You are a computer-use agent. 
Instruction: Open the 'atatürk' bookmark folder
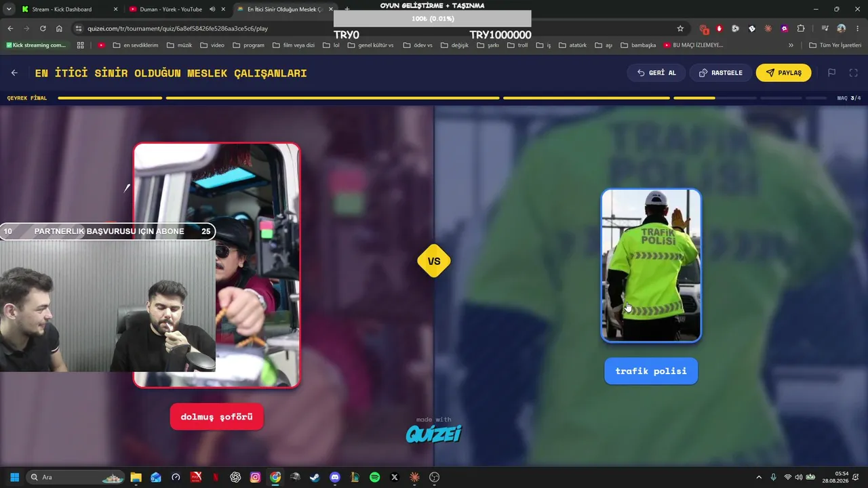point(572,45)
